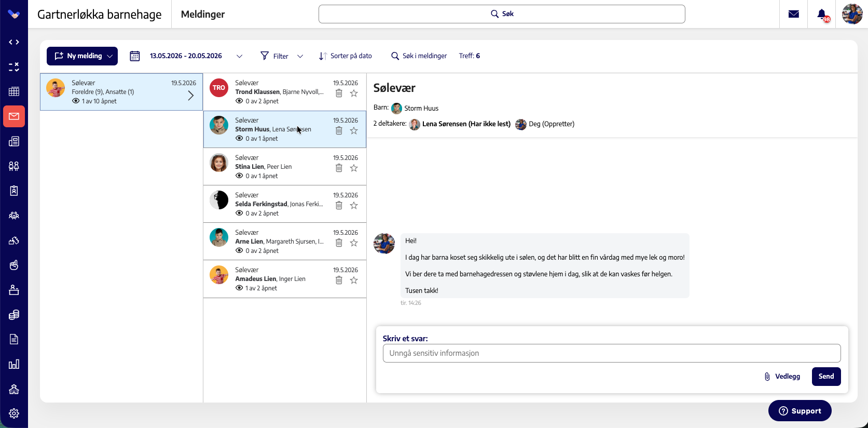Viewport: 868px width, 428px height.
Task: Click the statistics bar chart sidebar icon
Action: tap(14, 364)
